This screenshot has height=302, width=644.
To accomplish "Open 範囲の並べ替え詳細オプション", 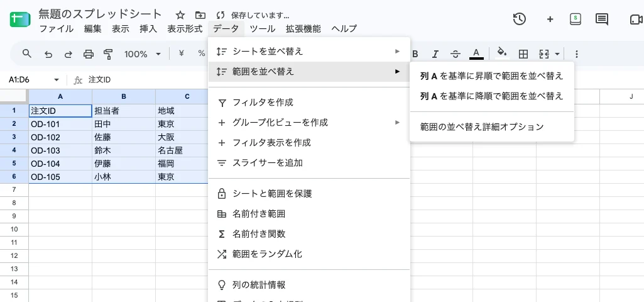I will [x=491, y=126].
